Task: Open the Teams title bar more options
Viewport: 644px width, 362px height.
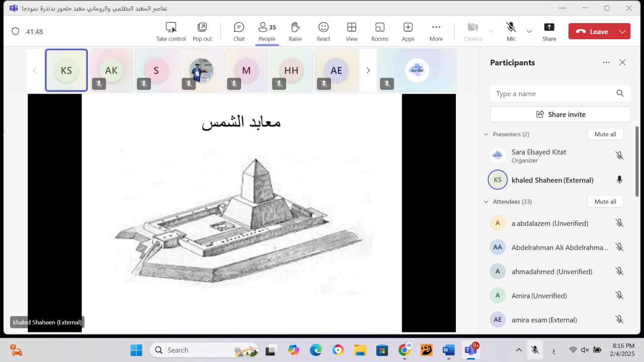Action: [x=562, y=8]
